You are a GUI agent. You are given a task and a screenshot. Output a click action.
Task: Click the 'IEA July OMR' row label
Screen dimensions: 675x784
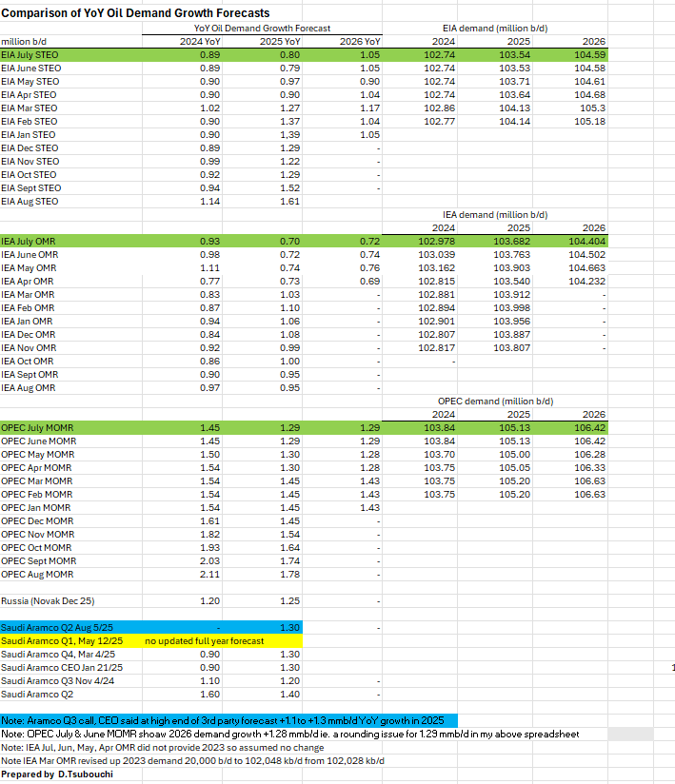[28, 242]
